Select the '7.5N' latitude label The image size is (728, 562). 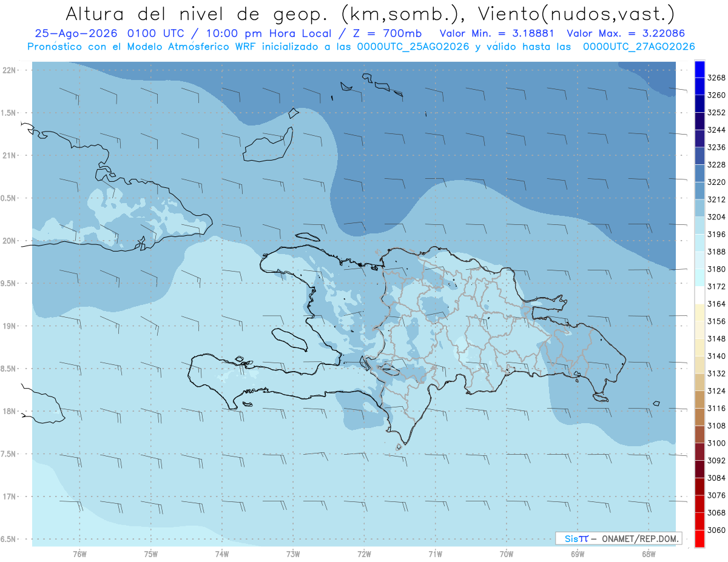tap(9, 454)
